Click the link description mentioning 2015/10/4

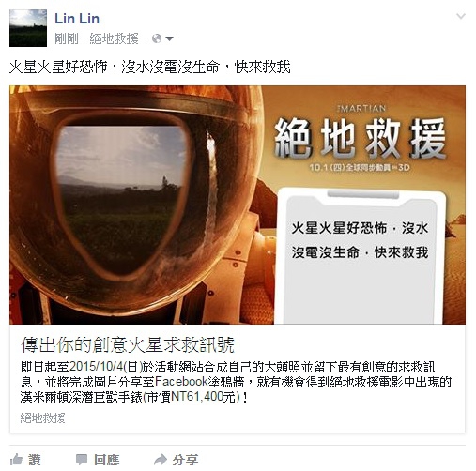click(x=236, y=382)
